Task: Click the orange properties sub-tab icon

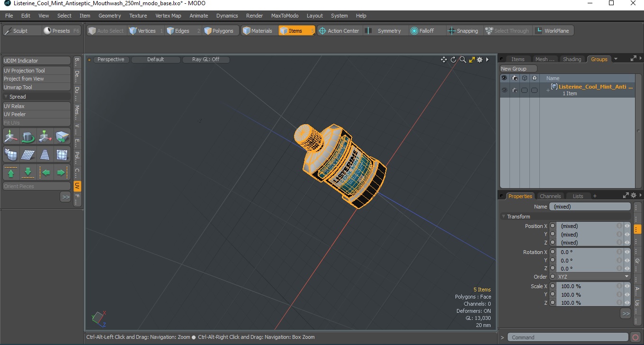Action: pos(637,229)
